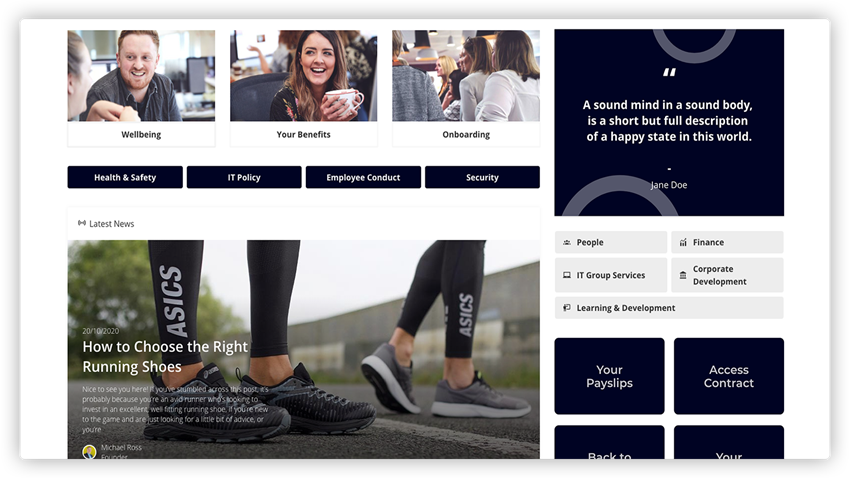Click the Latest News broadcast icon
The image size is (850, 478).
(82, 224)
